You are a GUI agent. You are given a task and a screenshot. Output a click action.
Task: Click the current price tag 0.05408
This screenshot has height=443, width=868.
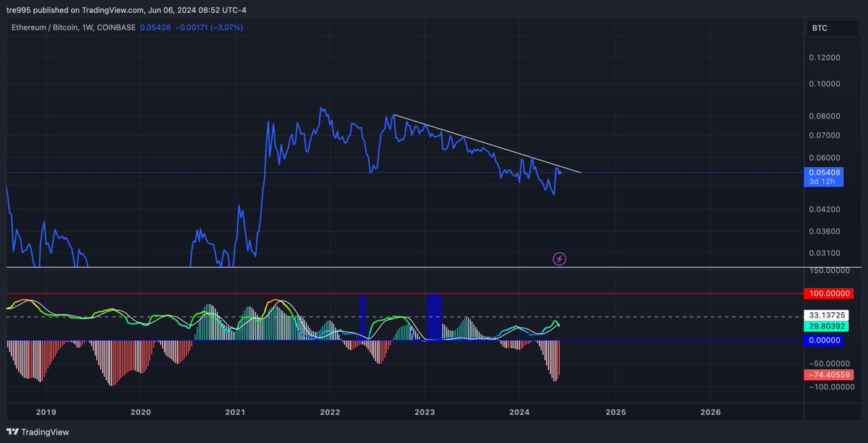[825, 173]
